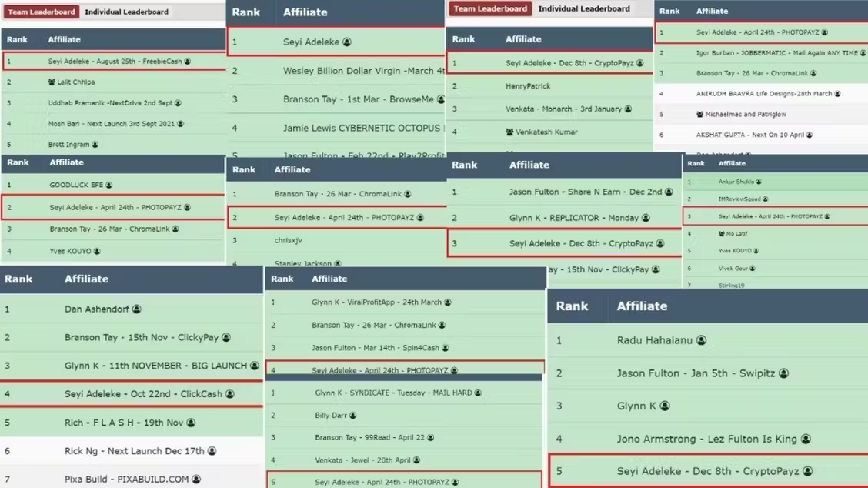Click user icon after Jono Armstrong entry
868x488 pixels.
806,440
